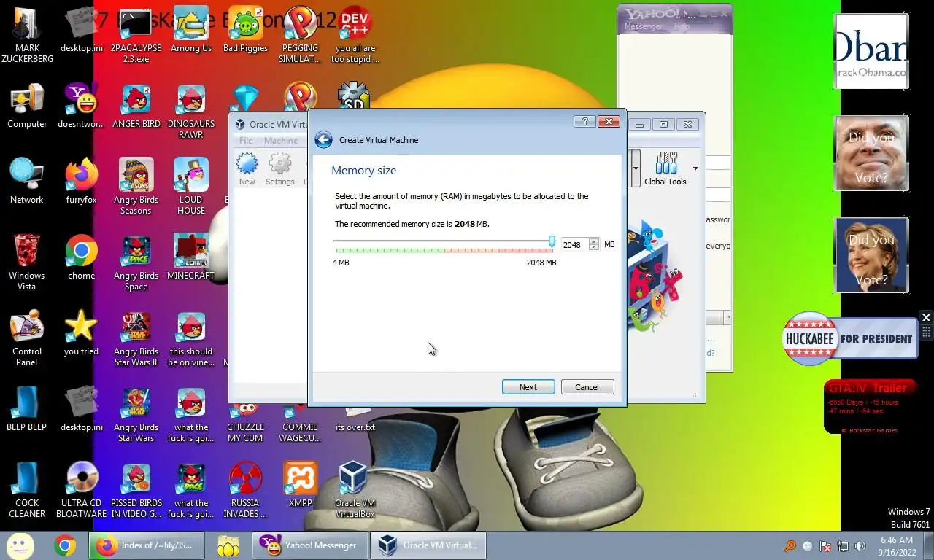This screenshot has width=934, height=560.
Task: Click the Next button
Action: tap(528, 387)
